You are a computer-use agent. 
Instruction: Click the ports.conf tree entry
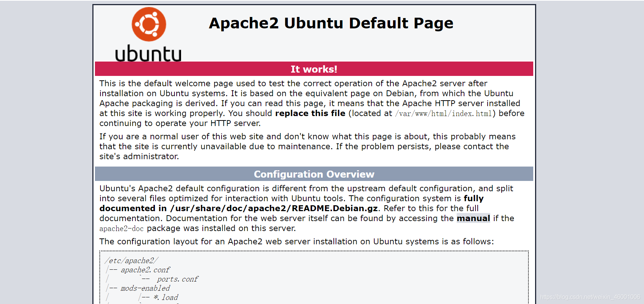(177, 279)
